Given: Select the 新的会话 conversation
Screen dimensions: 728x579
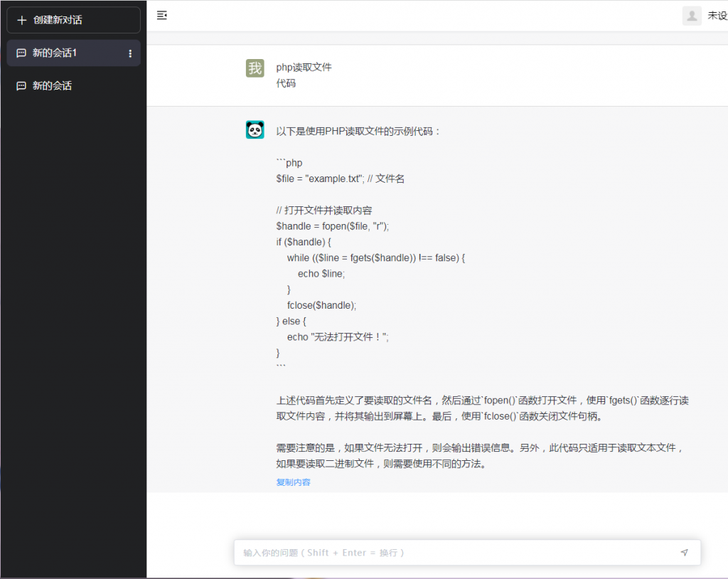Looking at the screenshot, I should (73, 86).
